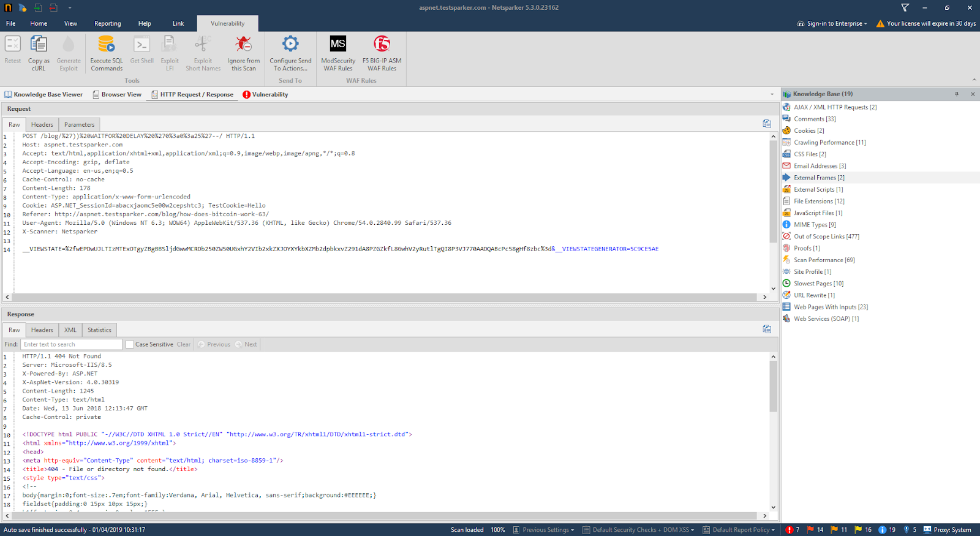Open Sign-in to Enterprise dropdown
This screenshot has width=980, height=536.
click(833, 23)
